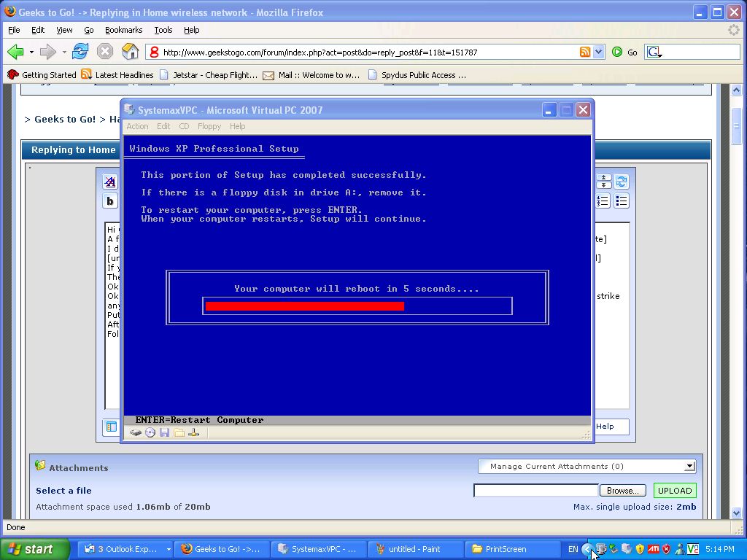747x560 pixels.
Task: Open Firefox Go menu
Action: point(88,30)
